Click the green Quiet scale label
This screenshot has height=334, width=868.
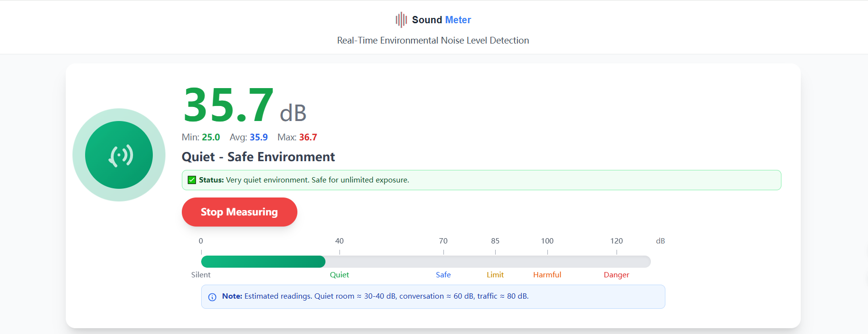click(x=339, y=275)
